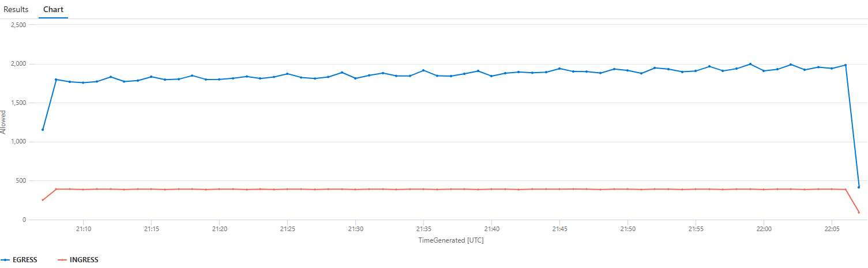Click the EGRESS data point at 21:35
This screenshot has width=868, height=268.
click(423, 70)
